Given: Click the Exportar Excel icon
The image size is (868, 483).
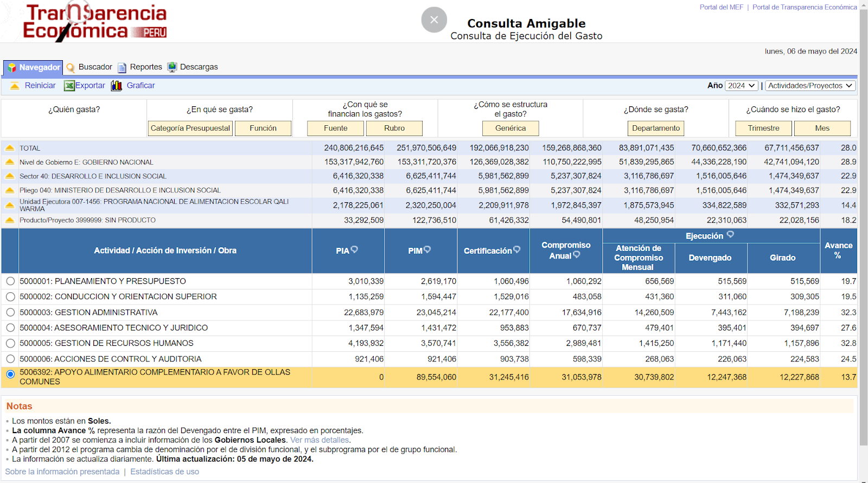Looking at the screenshot, I should tap(69, 86).
